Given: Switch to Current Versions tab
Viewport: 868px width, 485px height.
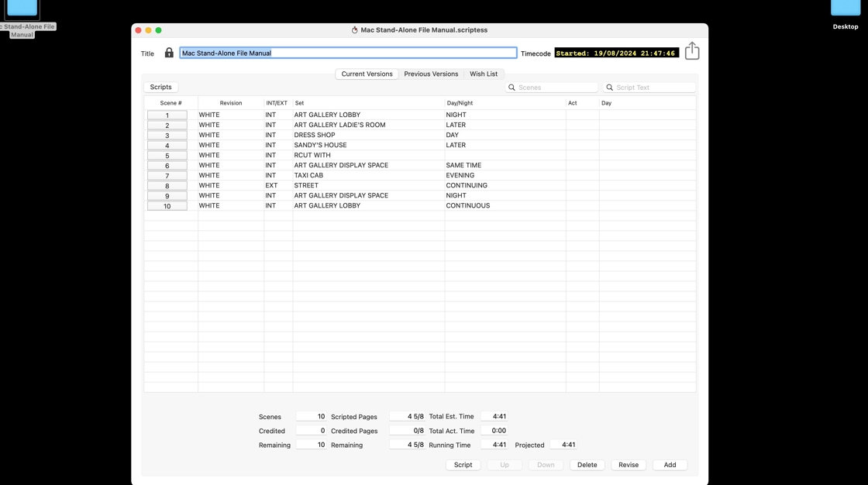Looking at the screenshot, I should [x=367, y=74].
